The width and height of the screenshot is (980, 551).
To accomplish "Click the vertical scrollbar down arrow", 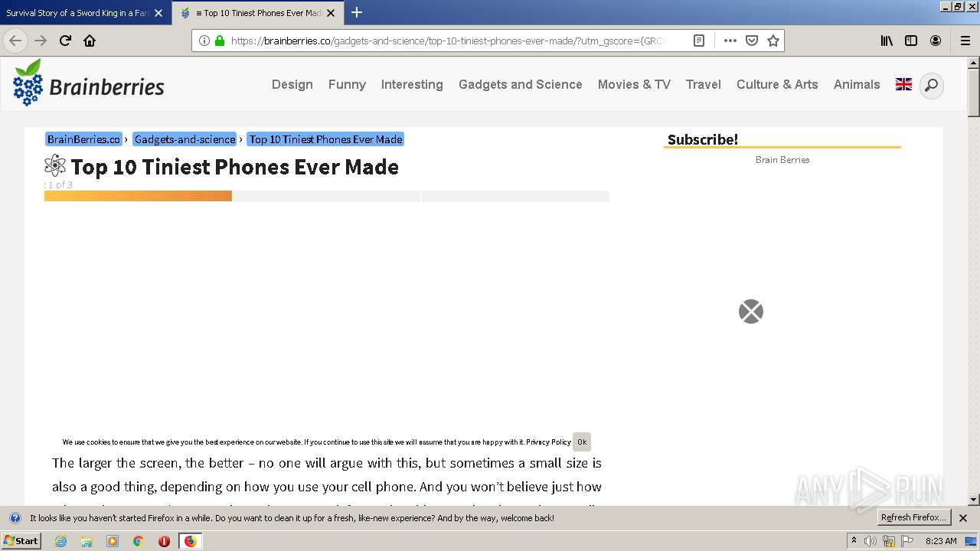I will tap(974, 500).
